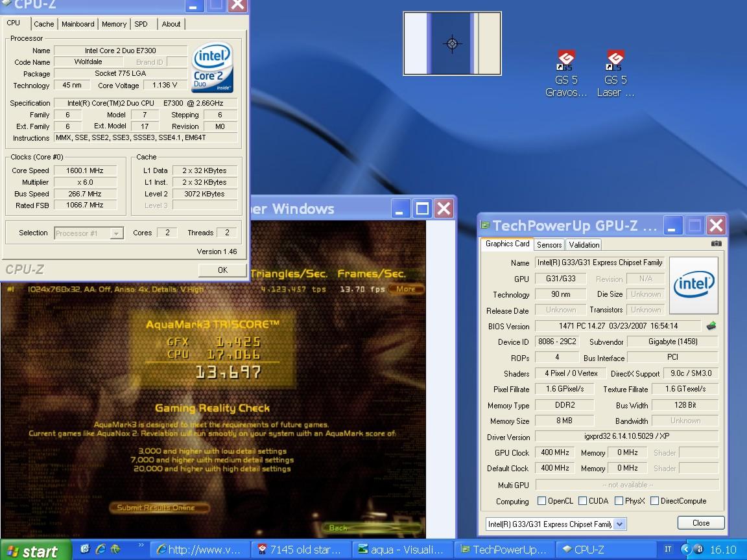Viewport: 747px width, 560px height.
Task: Switch to the Sensors tab in GPU-Z
Action: pos(549,245)
